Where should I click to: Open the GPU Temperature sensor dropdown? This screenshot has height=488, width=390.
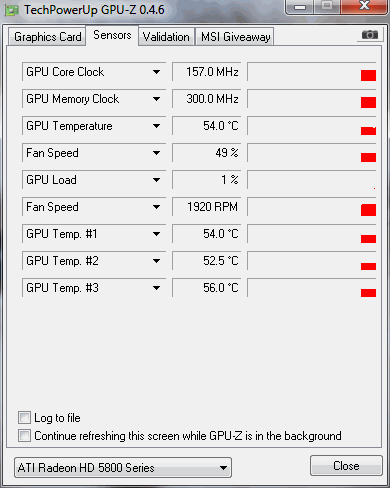94,126
